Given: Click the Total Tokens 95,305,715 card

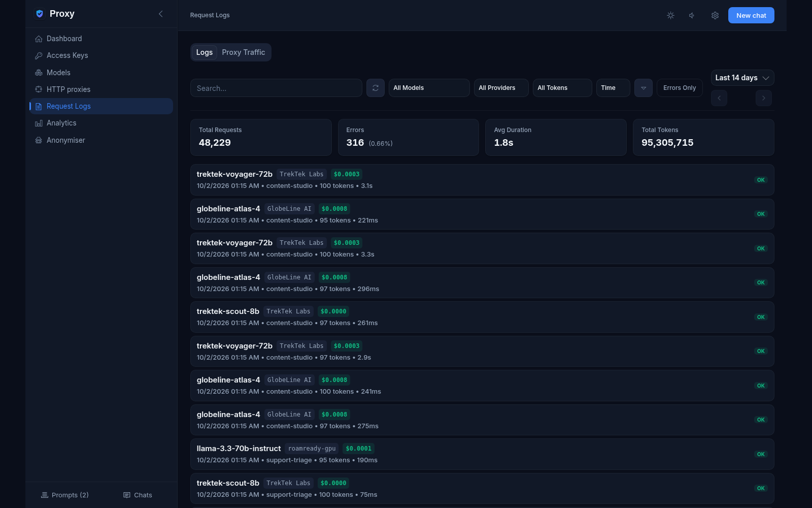Looking at the screenshot, I should coord(703,137).
